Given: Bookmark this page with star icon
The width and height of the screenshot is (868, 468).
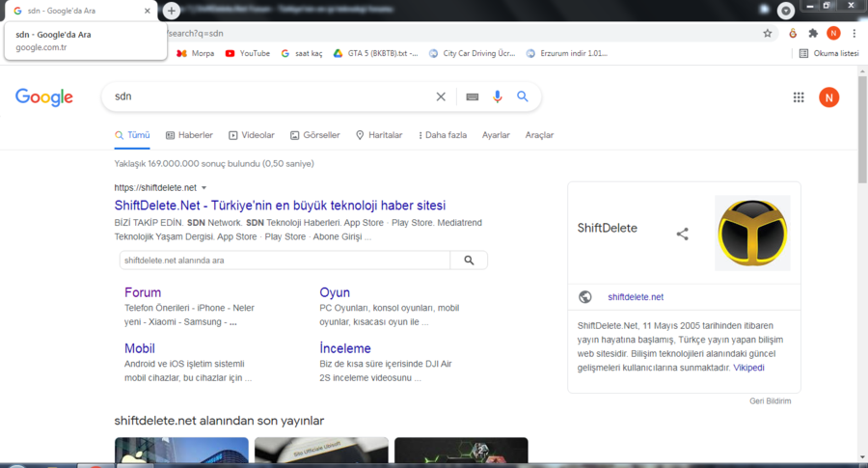Looking at the screenshot, I should [768, 33].
